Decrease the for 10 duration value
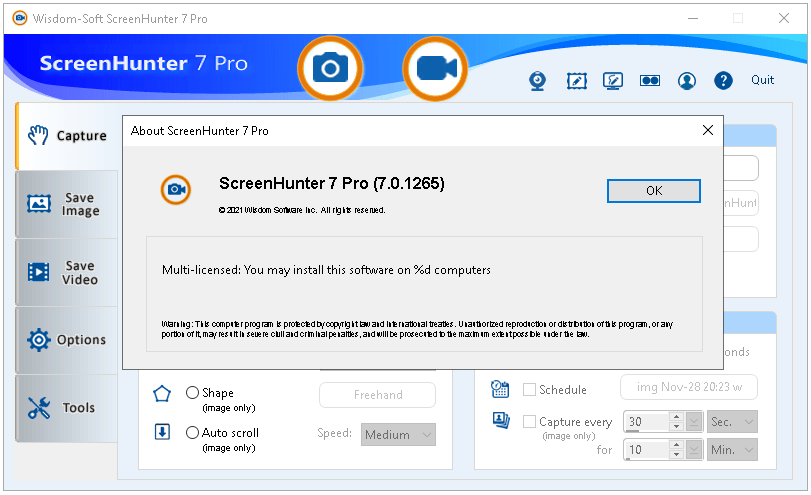The image size is (811, 495). coord(676,455)
